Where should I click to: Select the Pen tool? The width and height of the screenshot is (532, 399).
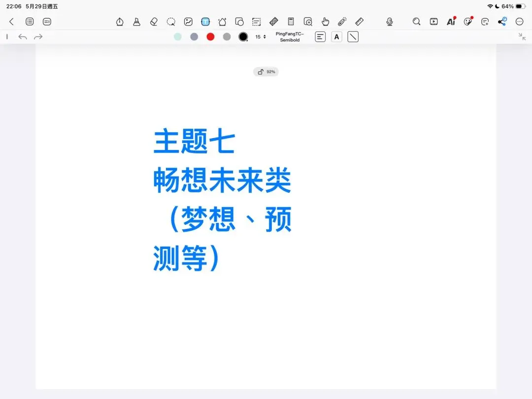pyautogui.click(x=120, y=22)
